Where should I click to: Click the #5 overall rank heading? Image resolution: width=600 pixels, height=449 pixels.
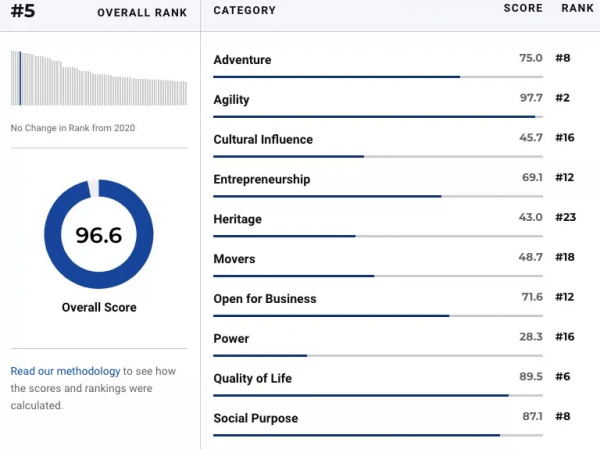(23, 11)
